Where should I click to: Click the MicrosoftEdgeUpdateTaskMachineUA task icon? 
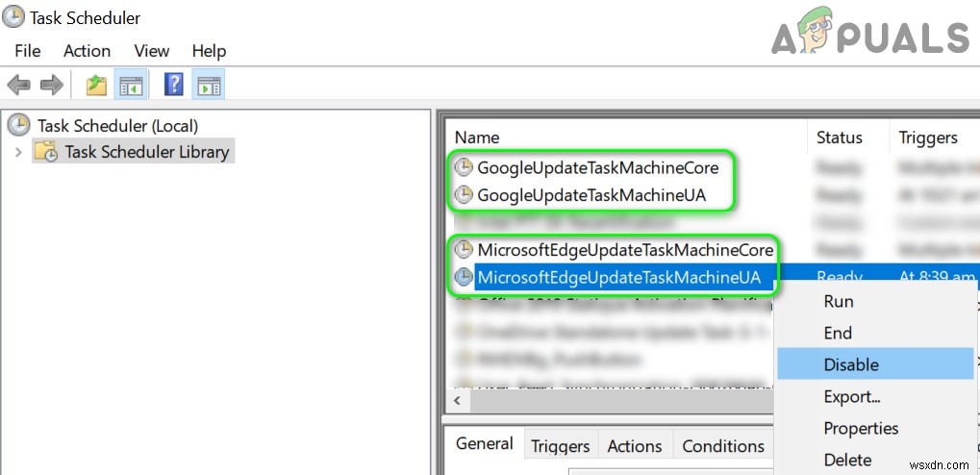[x=464, y=277]
